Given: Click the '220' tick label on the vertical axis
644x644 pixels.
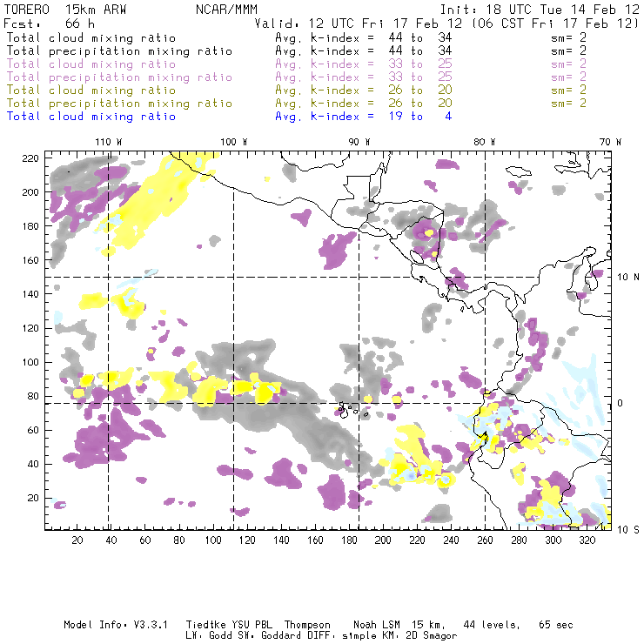Looking at the screenshot, I should [x=30, y=158].
